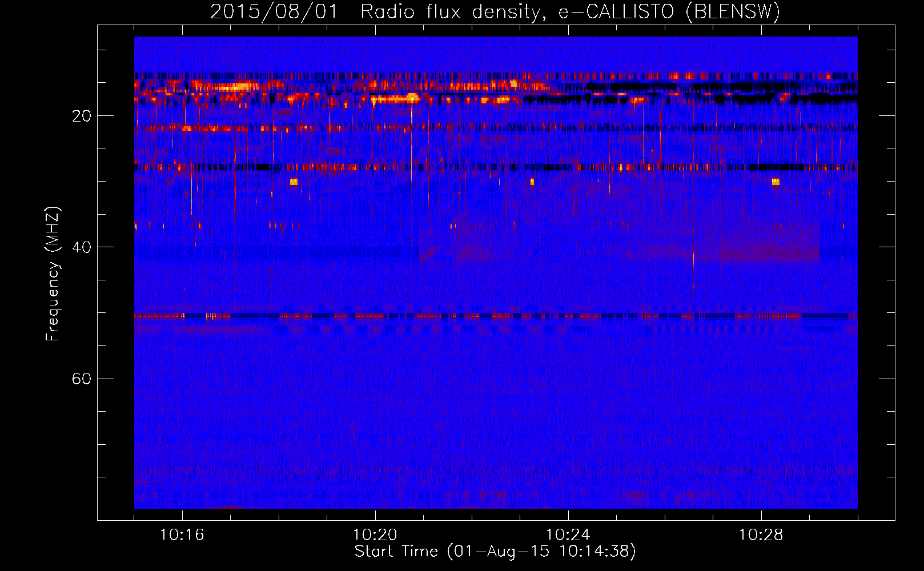This screenshot has height=571, width=924.
Task: Click the words Radio flux density in title
Action: (451, 12)
